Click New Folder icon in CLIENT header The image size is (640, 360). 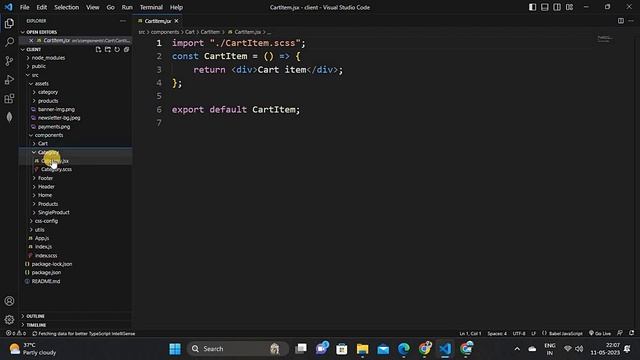(108, 49)
